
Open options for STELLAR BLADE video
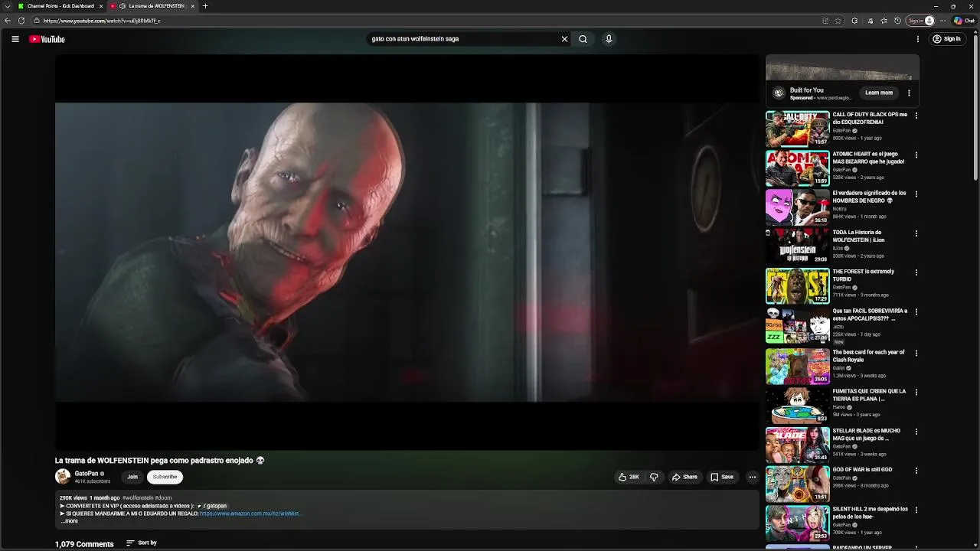(916, 432)
